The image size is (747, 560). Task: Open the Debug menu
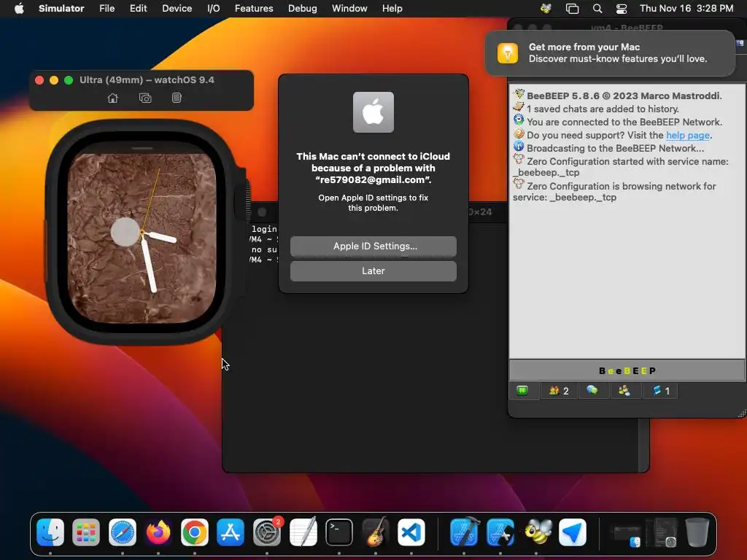coord(303,9)
